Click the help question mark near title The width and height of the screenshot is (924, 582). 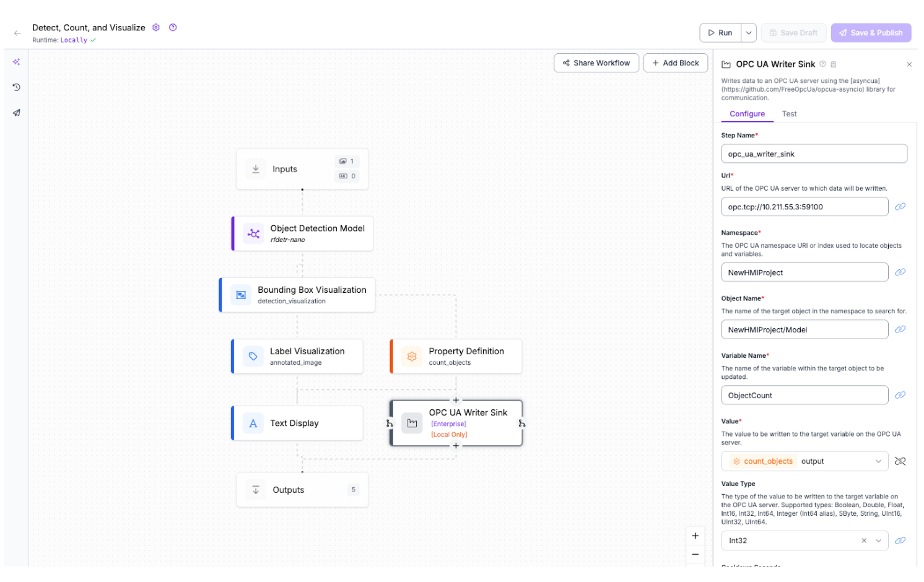(173, 28)
